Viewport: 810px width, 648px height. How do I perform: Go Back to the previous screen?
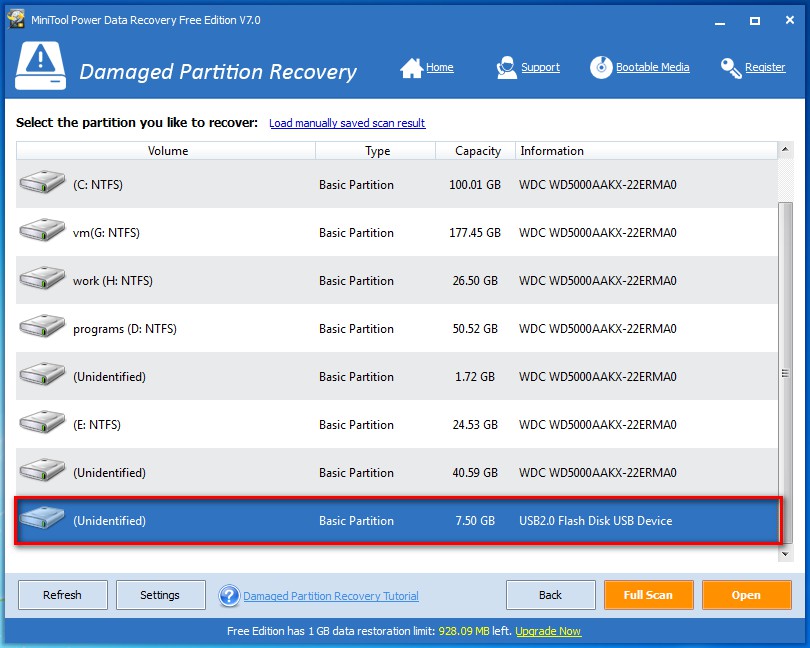(550, 595)
